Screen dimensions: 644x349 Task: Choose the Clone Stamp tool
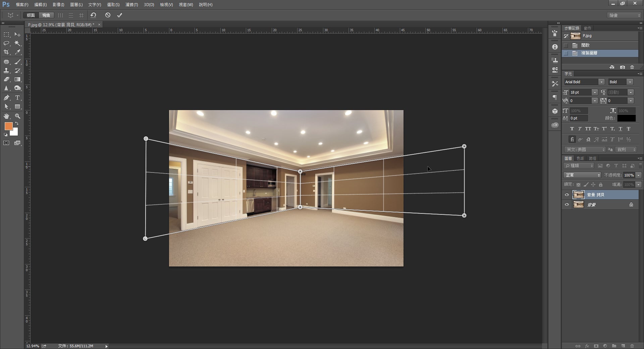[x=6, y=70]
